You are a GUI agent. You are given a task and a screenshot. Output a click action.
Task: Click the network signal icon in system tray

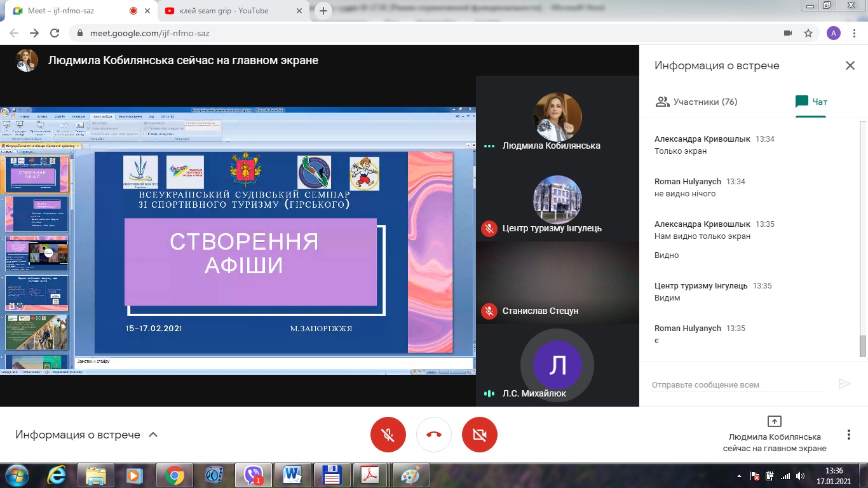tap(785, 476)
